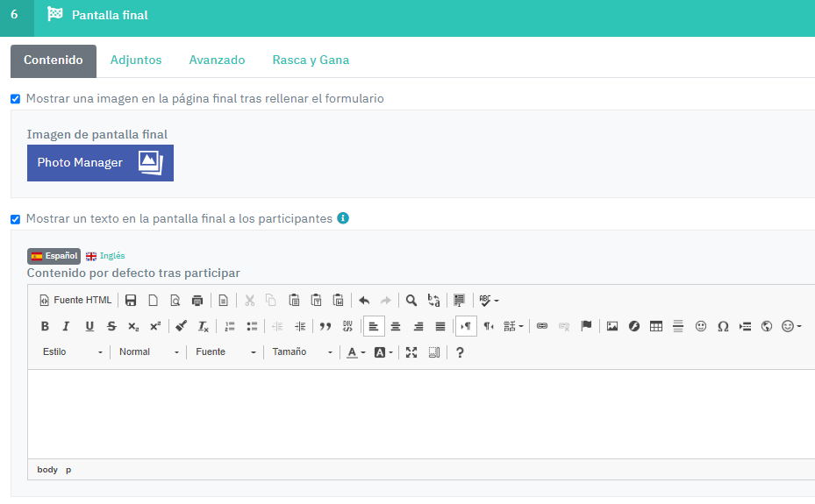Toggle Strikethrough formatting
This screenshot has height=504, width=815.
tap(111, 326)
